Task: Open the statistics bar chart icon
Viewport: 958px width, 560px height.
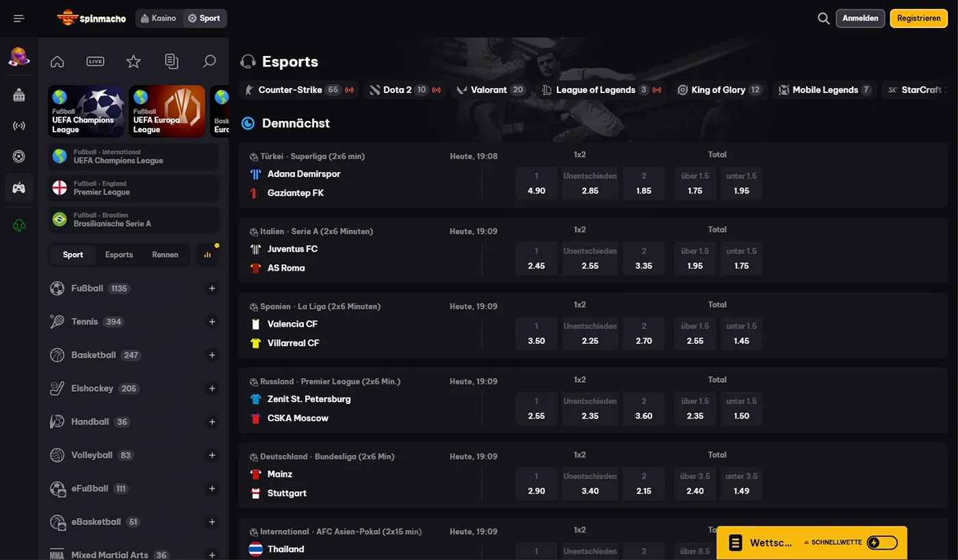Action: [207, 254]
